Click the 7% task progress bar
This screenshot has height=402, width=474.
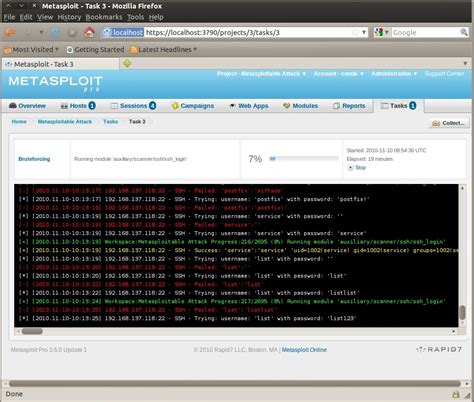304,159
